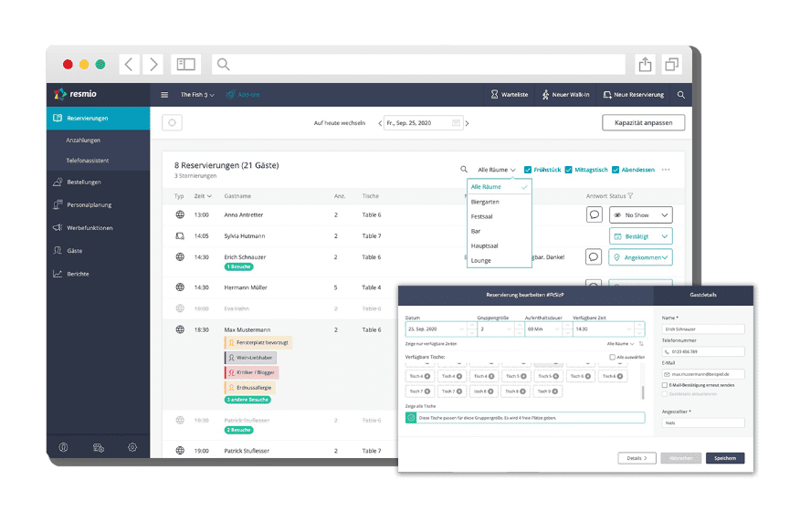
Task: Click the Berichte chart icon
Action: pyautogui.click(x=58, y=274)
